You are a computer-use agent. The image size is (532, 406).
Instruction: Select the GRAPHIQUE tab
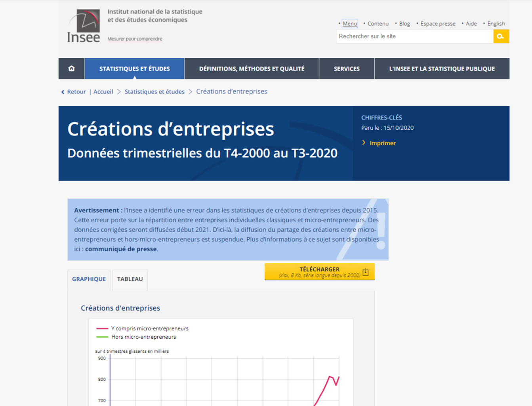click(89, 279)
